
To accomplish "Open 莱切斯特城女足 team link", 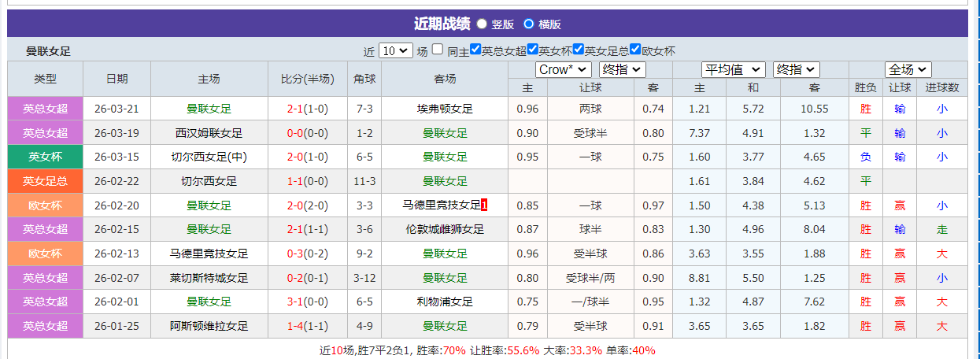I will click(209, 278).
